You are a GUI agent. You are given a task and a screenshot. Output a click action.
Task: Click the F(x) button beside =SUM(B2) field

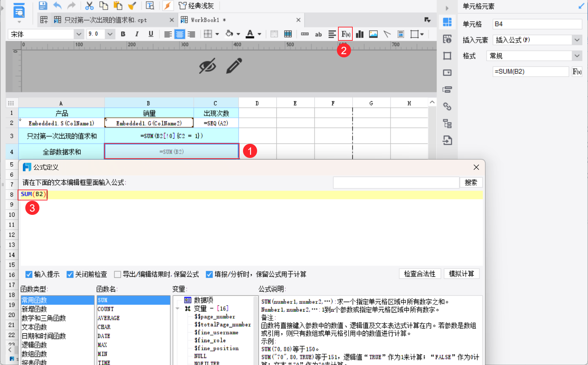(577, 72)
